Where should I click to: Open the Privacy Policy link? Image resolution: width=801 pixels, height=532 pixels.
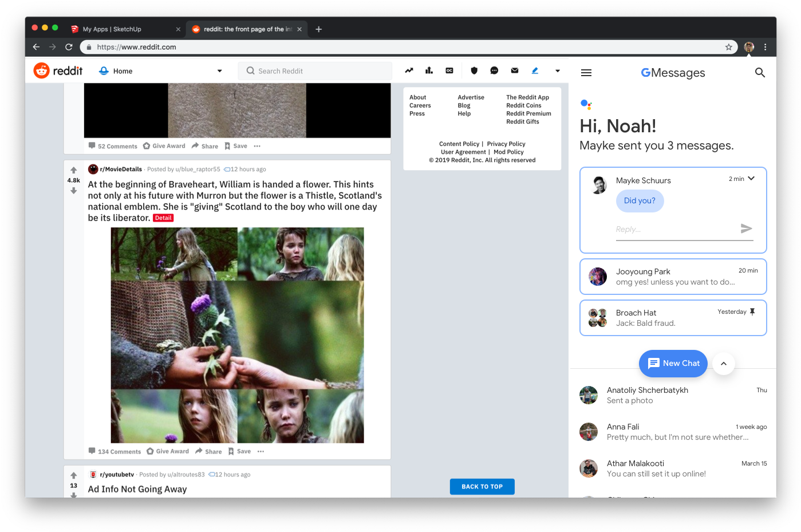[x=506, y=144]
